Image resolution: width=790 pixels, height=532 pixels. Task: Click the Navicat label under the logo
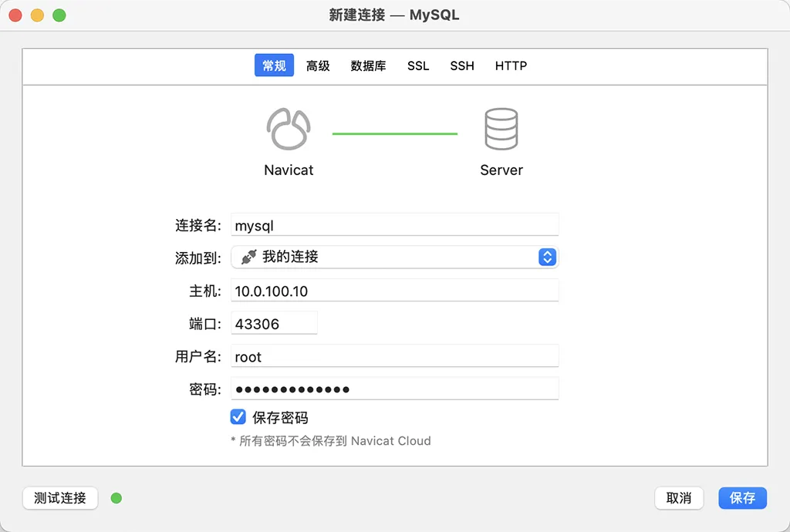(x=289, y=170)
